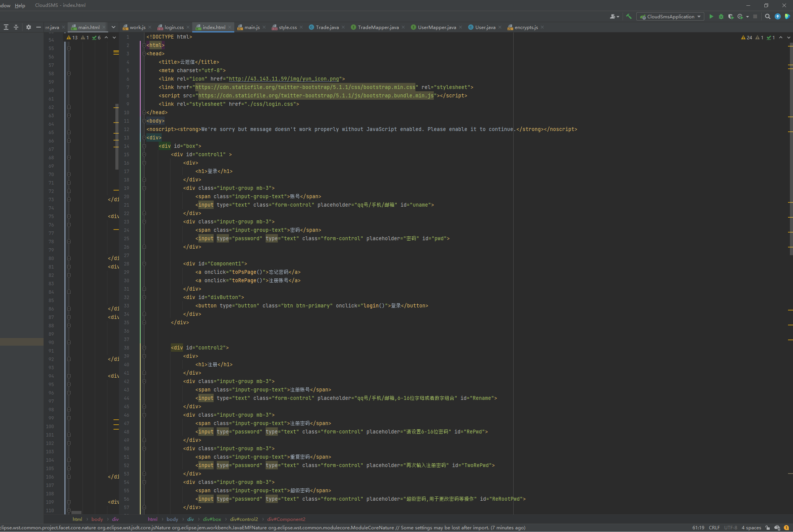The width and height of the screenshot is (793, 532).
Task: Click the left editor horizontal scrollbar thumb
Action: tap(76, 513)
